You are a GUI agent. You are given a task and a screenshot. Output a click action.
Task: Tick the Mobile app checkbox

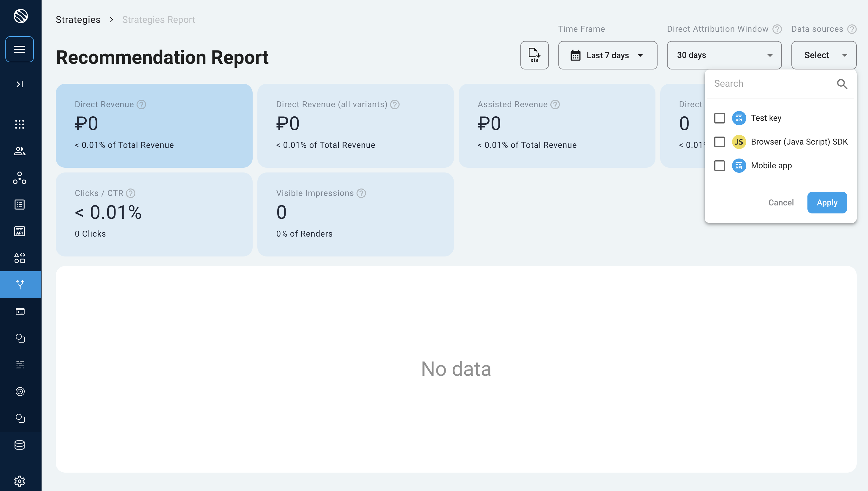(x=719, y=166)
